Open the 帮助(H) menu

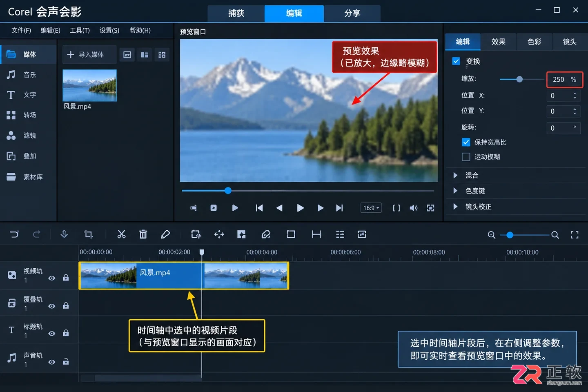pos(140,30)
